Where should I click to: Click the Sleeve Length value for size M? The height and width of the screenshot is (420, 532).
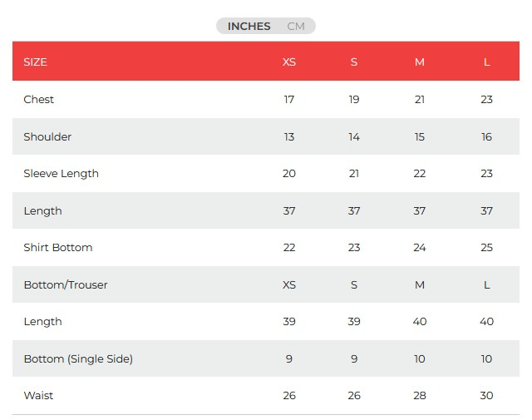[x=420, y=174]
